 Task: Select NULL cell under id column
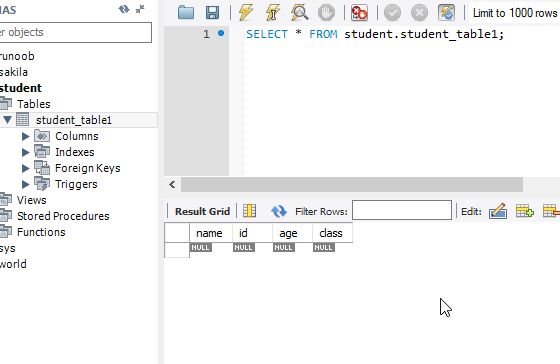click(244, 248)
